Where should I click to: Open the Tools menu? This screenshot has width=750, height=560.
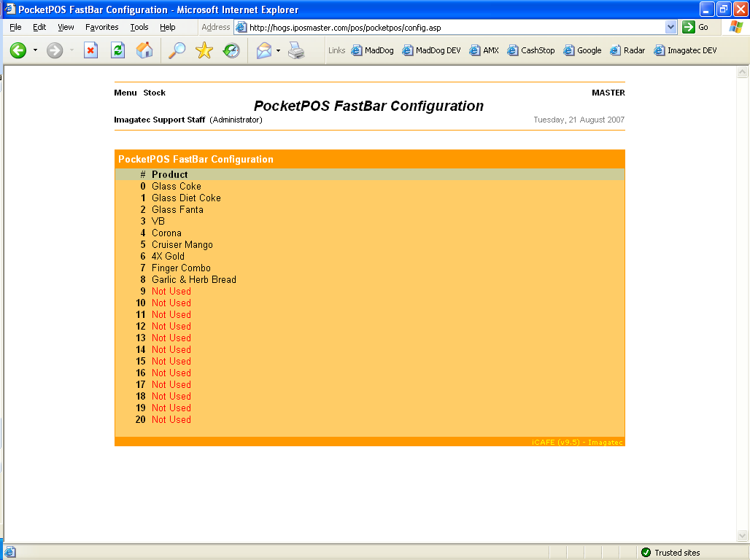click(139, 27)
